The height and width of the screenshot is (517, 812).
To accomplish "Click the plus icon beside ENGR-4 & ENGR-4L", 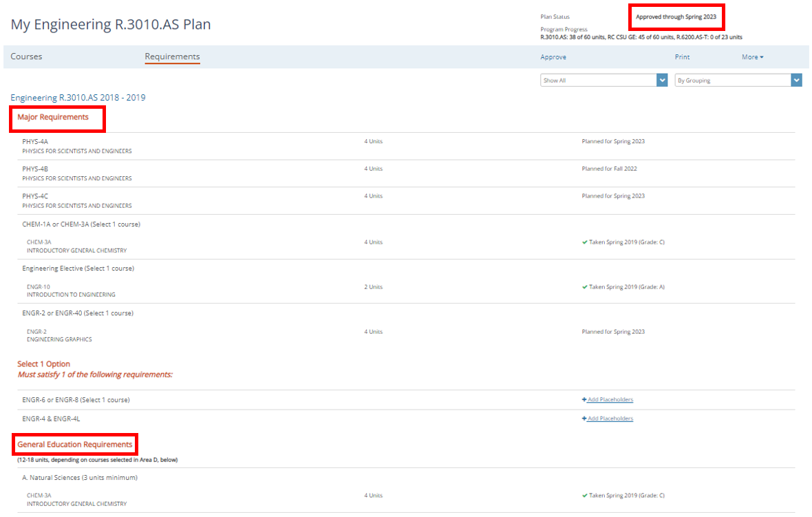I will pos(584,419).
